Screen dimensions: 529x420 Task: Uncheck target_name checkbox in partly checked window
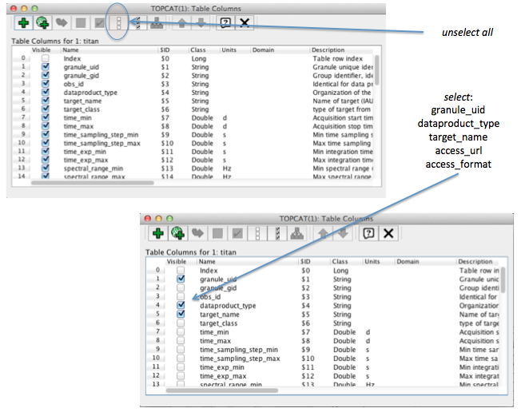pyautogui.click(x=181, y=314)
